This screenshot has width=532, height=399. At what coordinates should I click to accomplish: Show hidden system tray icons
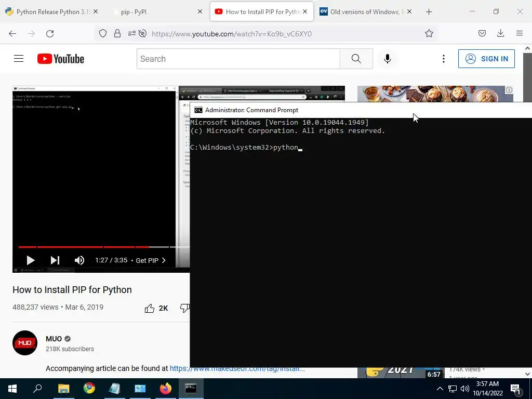pos(440,389)
